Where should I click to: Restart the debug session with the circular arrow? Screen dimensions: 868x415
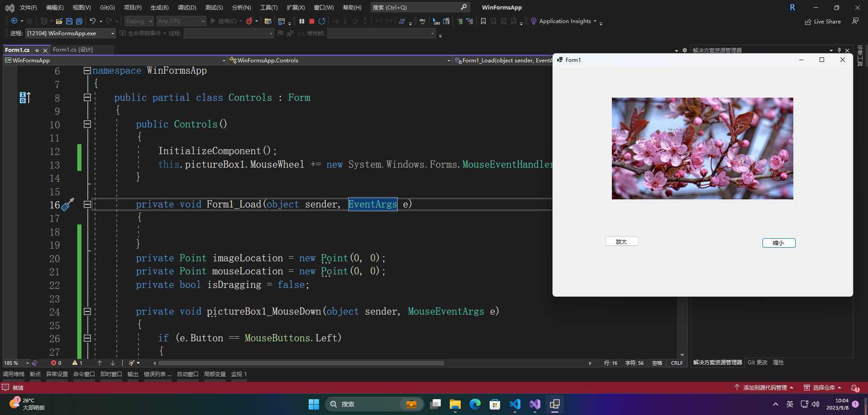[x=322, y=21]
